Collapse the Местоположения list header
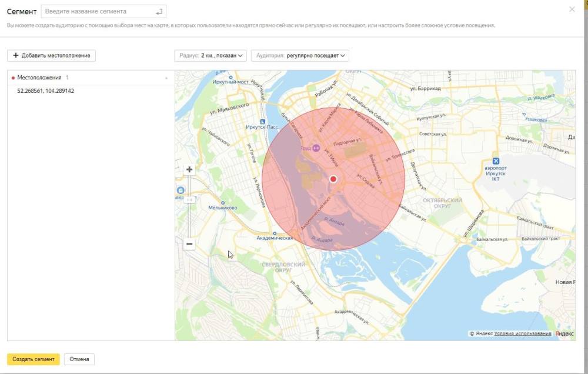 pyautogui.click(x=166, y=78)
